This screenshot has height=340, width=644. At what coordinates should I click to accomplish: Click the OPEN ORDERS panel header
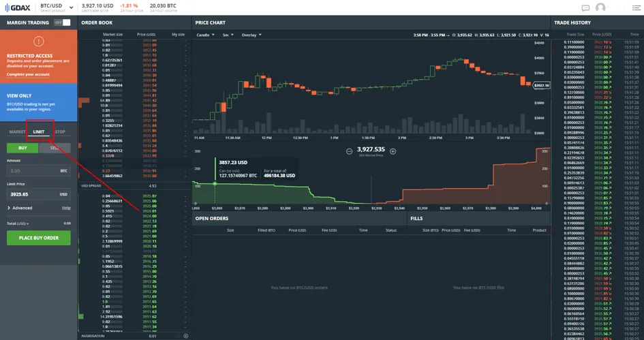[x=211, y=219]
